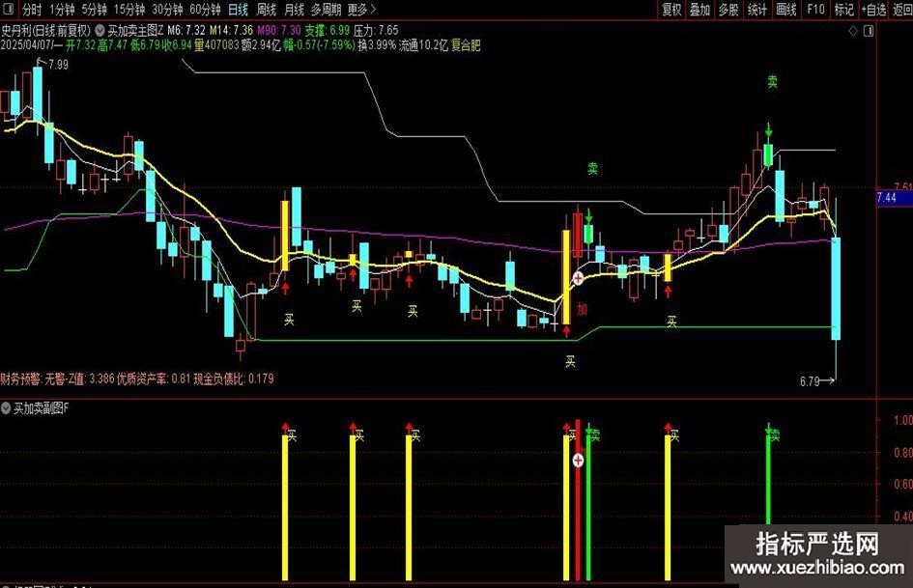Click the 复权 button
Image resolution: width=913 pixels, height=588 pixels.
(671, 10)
